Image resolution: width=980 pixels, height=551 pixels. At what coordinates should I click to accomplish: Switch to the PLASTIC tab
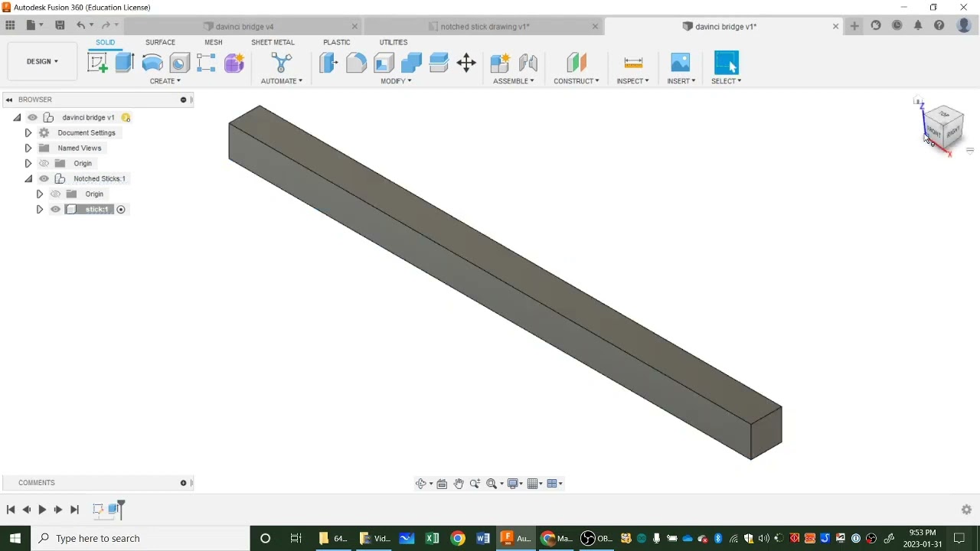(x=337, y=42)
